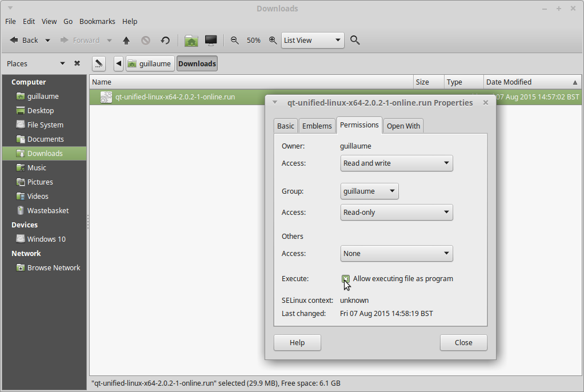Image resolution: width=584 pixels, height=392 pixels.
Task: Click the SELinux context unknown value
Action: coord(354,301)
